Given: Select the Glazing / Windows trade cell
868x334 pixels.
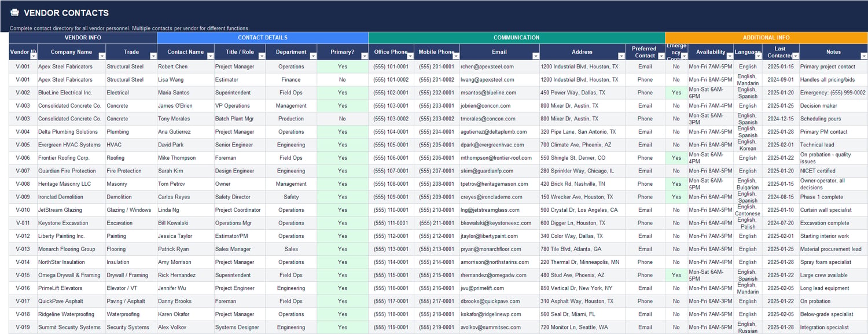Looking at the screenshot, I should pos(131,210).
